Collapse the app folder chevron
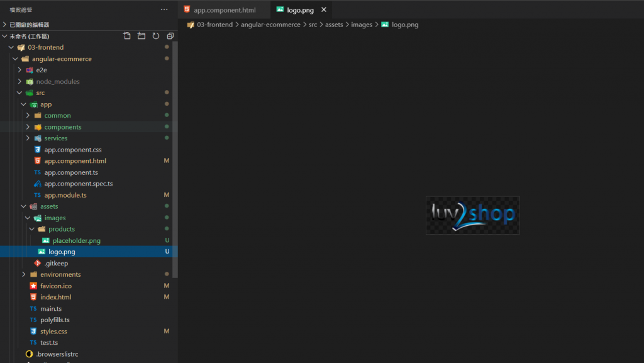Screen dimensions: 644x363 click(x=23, y=104)
